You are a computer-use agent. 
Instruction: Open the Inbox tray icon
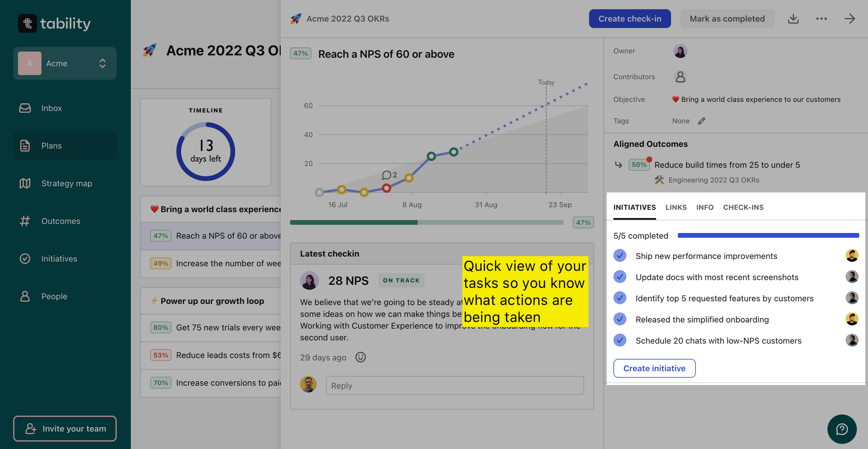[x=25, y=108]
